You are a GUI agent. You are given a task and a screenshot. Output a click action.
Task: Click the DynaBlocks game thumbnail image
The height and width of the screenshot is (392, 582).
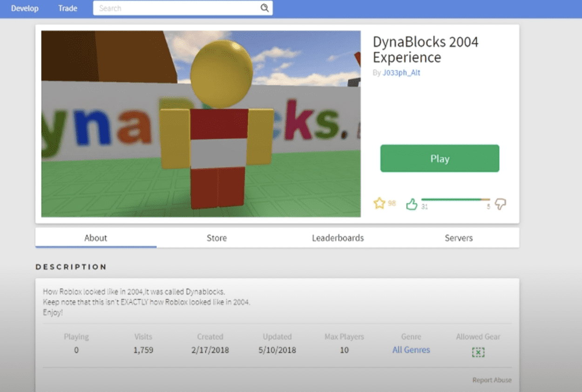pyautogui.click(x=201, y=124)
